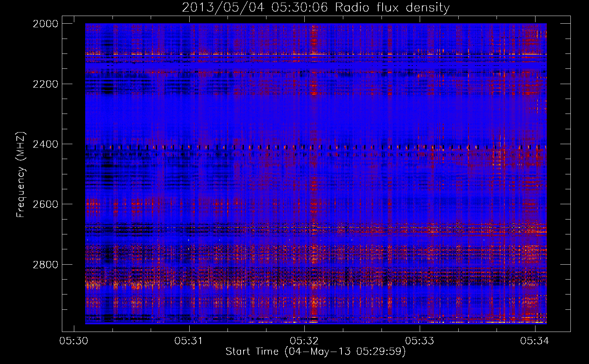Click the 05:33 time tick label
Viewport: 589px width, 364px height.
pyautogui.click(x=420, y=341)
